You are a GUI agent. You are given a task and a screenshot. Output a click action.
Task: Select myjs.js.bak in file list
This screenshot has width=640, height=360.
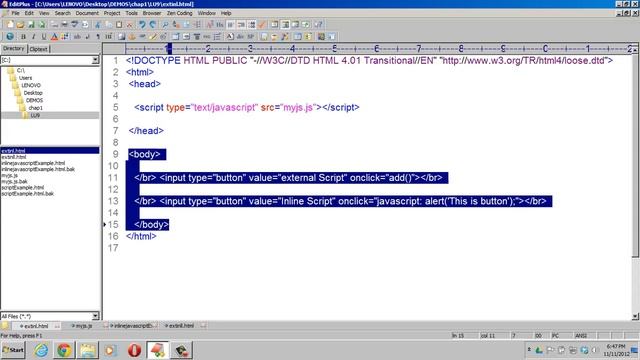[14, 181]
